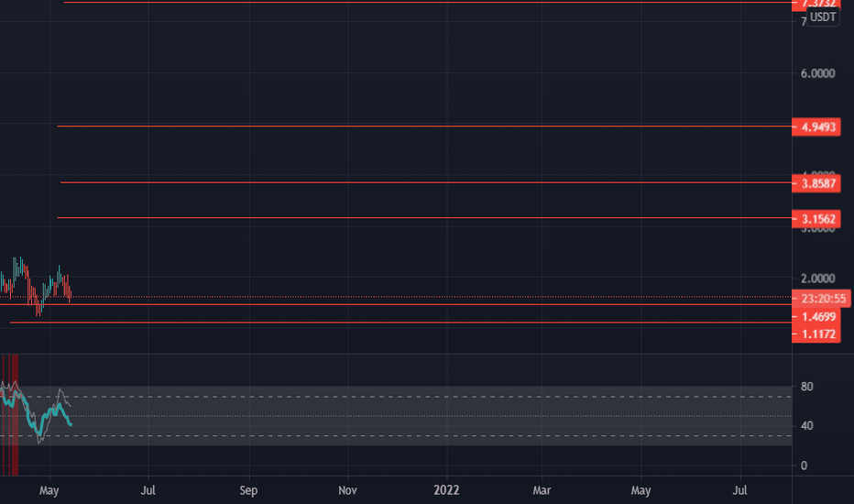Click the USDT currency label
This screenshot has width=854, height=504.
[x=823, y=16]
